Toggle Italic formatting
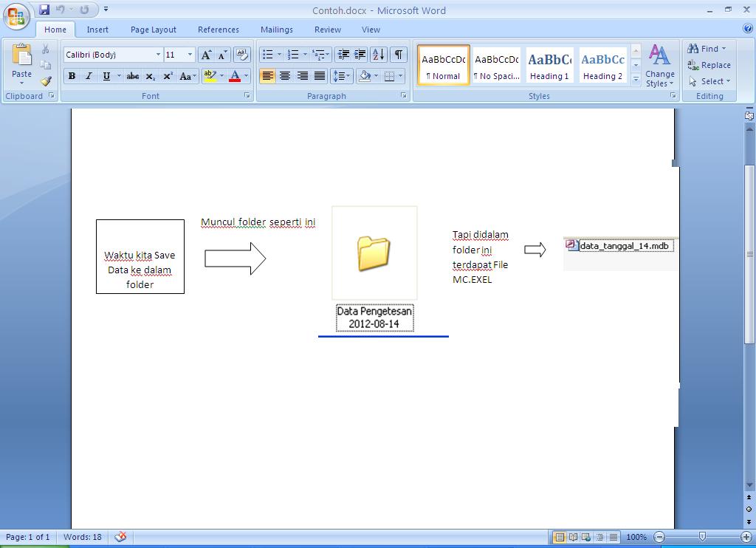This screenshot has width=756, height=548. coord(89,76)
